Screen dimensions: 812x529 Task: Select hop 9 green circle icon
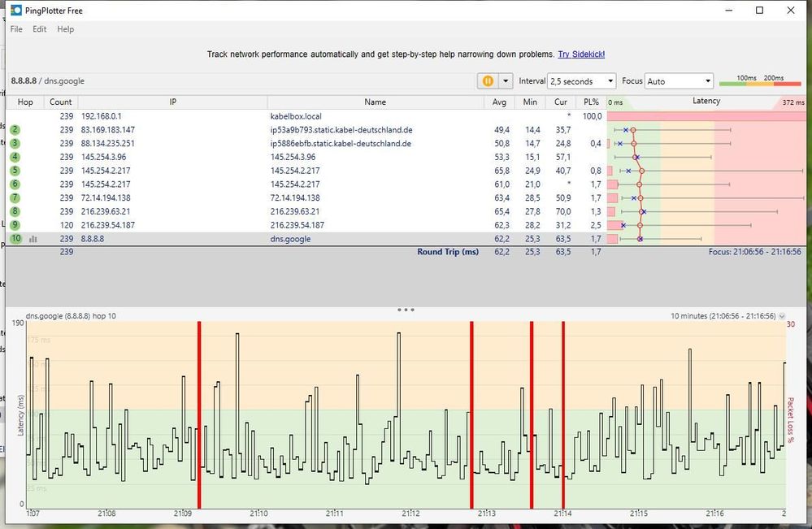point(15,224)
